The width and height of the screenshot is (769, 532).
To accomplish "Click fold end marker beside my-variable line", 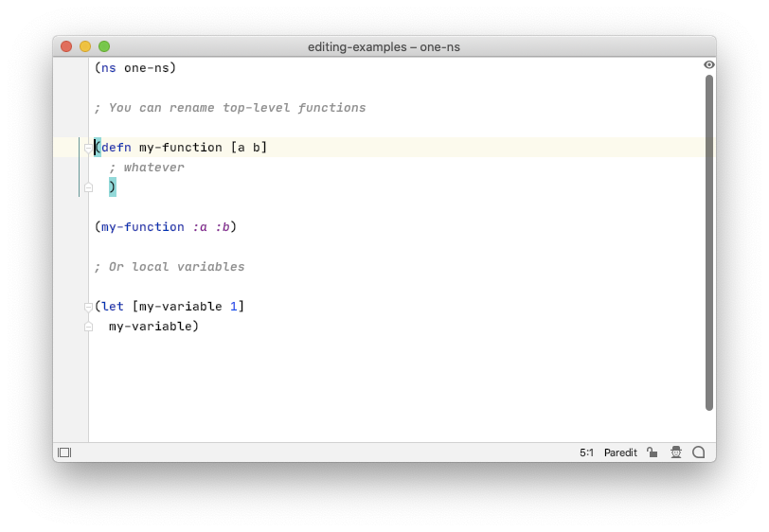I will (88, 327).
